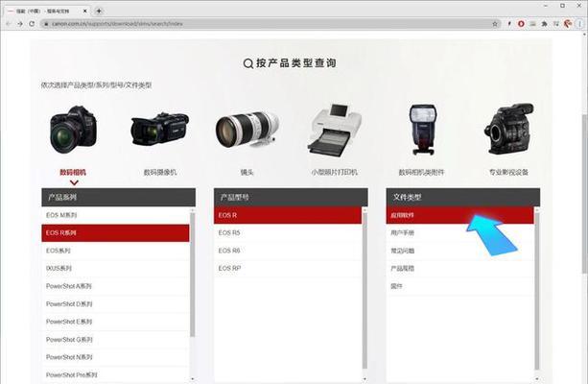Image resolution: width=588 pixels, height=384 pixels.
Task: Close the Canon browser tab
Action: 84,12
